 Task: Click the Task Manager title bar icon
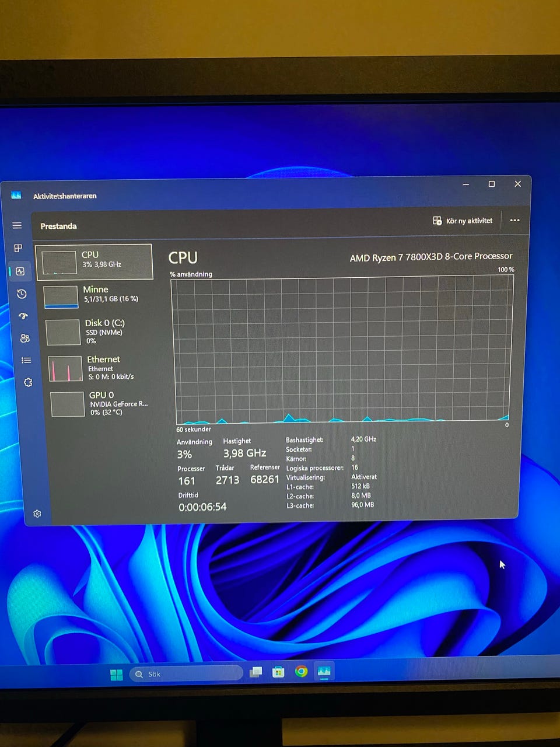(x=16, y=195)
